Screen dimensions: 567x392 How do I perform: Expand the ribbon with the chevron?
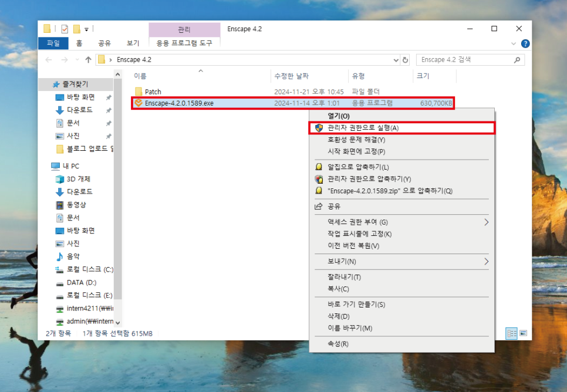514,44
